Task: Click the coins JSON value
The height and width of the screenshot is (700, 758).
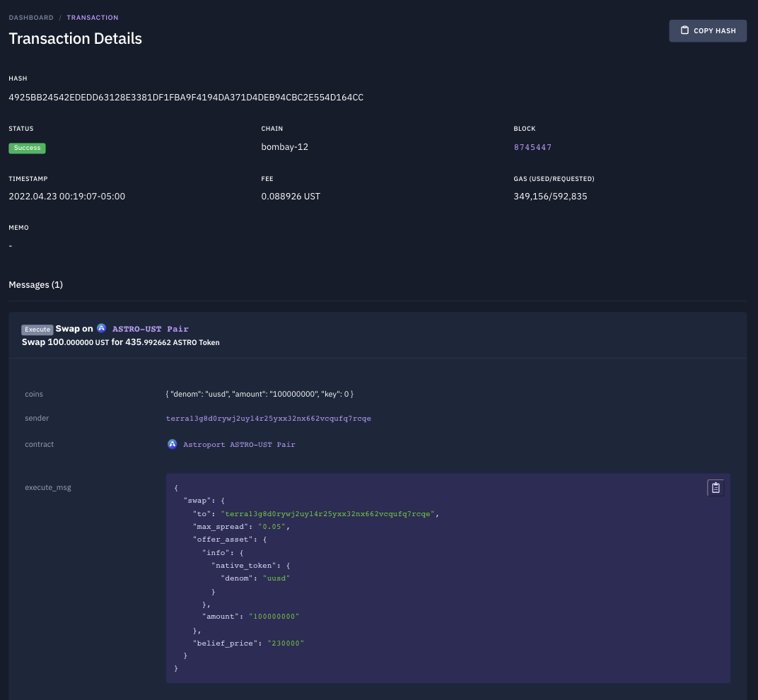Action: [260, 394]
